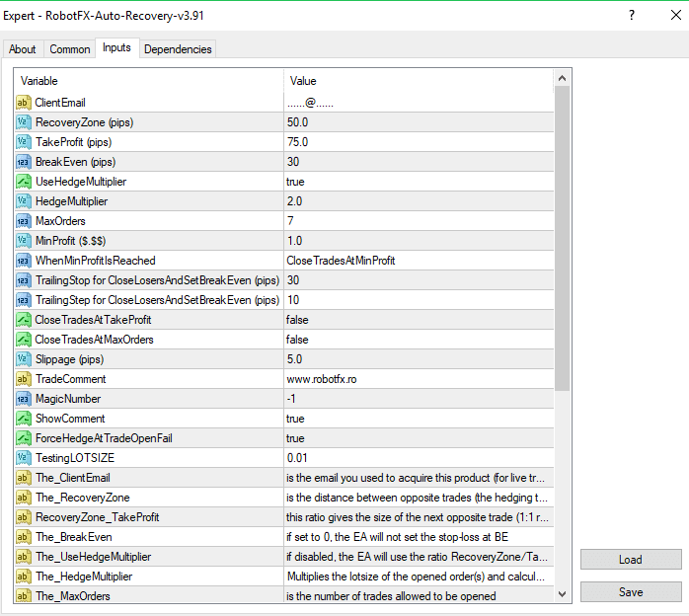Click the icon beside TakeProfit (pips)
Image resolution: width=689 pixels, height=616 pixels.
[x=24, y=142]
